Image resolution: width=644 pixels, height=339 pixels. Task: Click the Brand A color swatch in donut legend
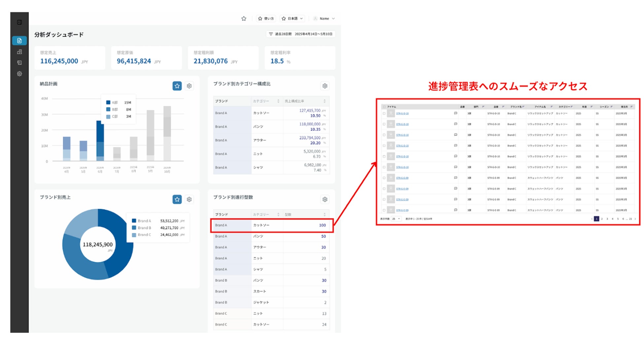pyautogui.click(x=134, y=221)
